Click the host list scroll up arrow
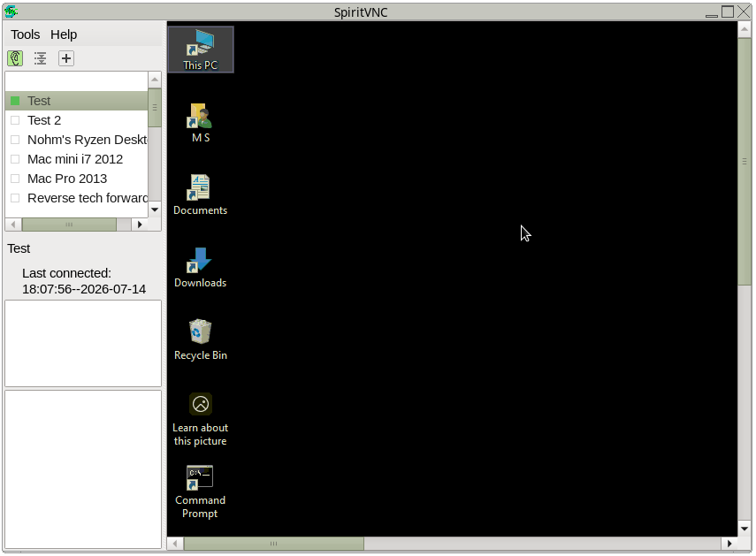 coord(155,80)
